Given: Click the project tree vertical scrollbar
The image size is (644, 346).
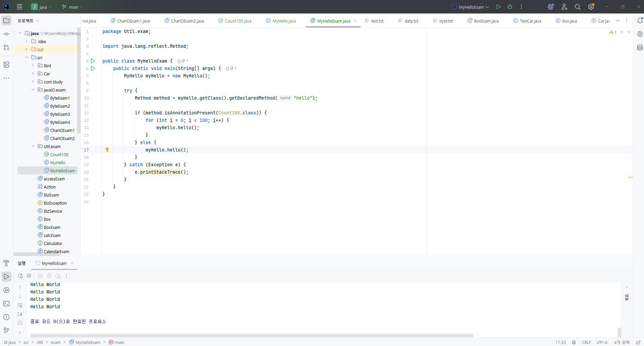Looking at the screenshot, I should 79,81.
